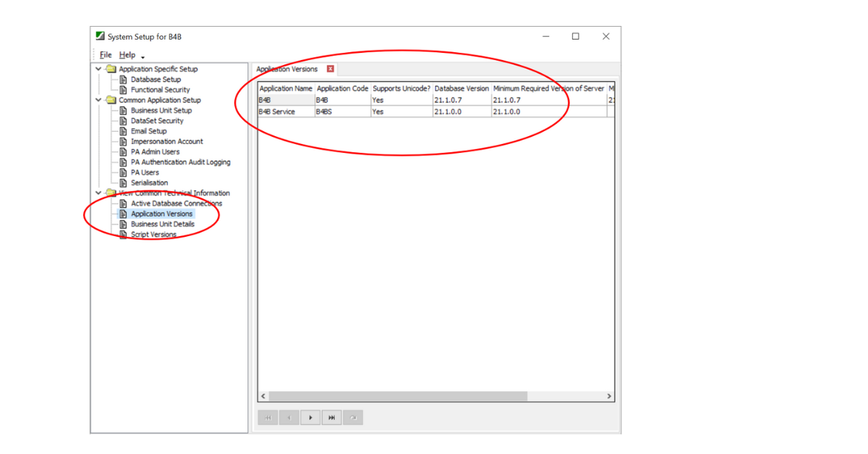
Task: Sort by Supports Unicode? column header
Action: 401,88
